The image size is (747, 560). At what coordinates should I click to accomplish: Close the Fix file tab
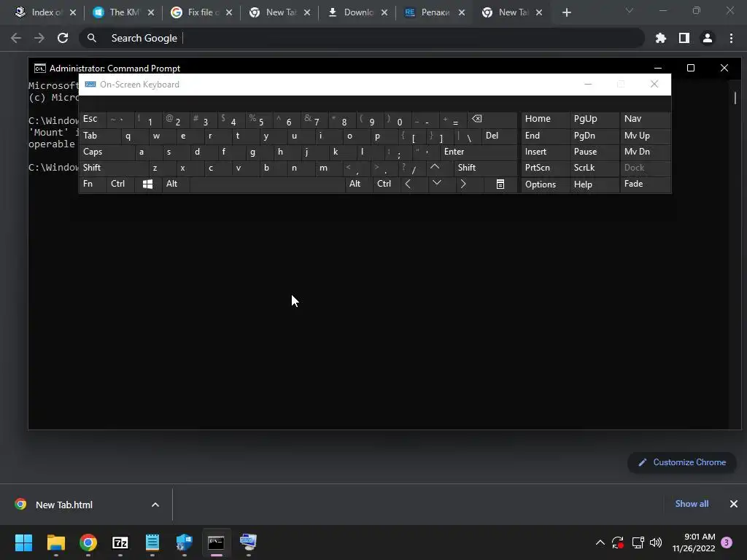point(229,13)
